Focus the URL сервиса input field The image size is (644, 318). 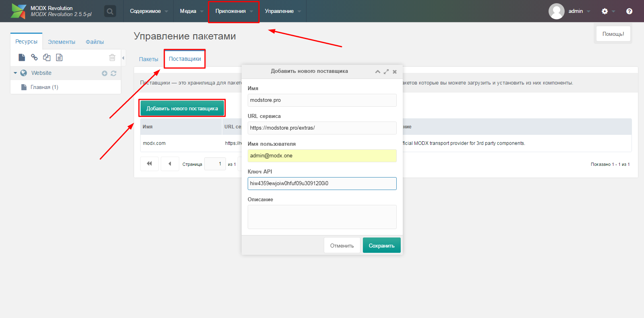click(322, 128)
